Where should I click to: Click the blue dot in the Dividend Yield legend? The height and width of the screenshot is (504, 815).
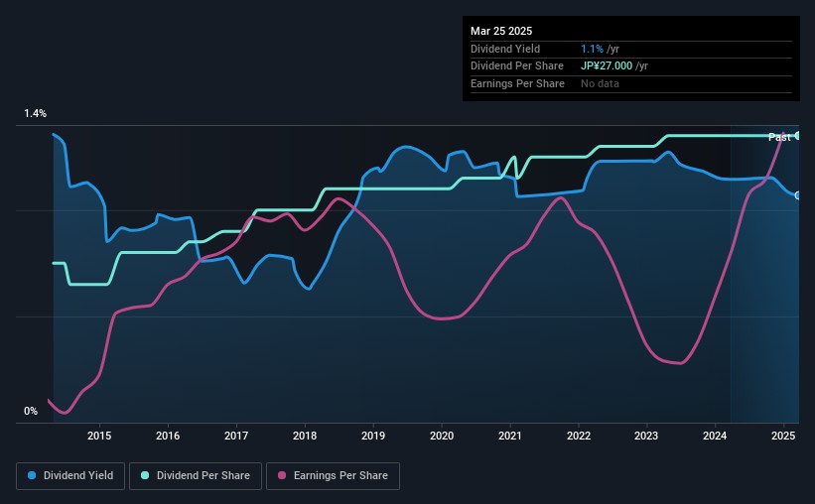click(x=33, y=476)
